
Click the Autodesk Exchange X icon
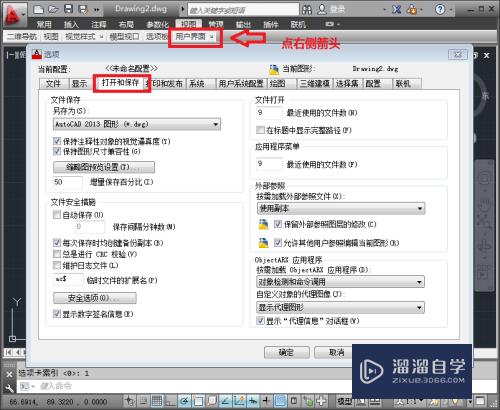(397, 9)
